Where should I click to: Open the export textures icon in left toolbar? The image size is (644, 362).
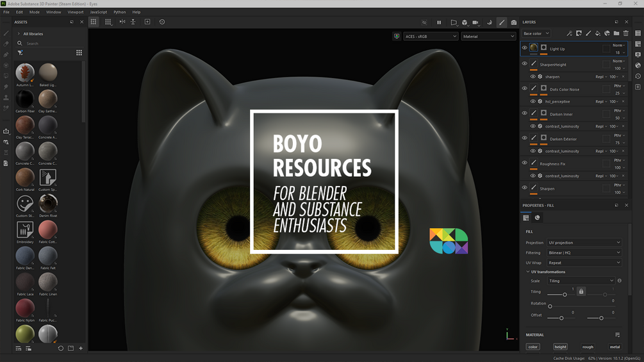[6, 131]
